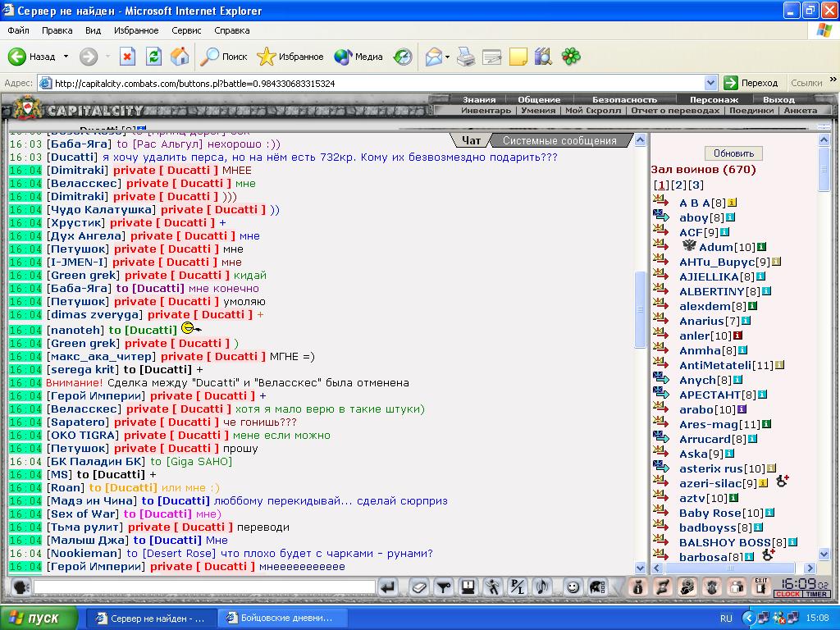The height and width of the screenshot is (630, 840).
Task: Open the Mail button dropdown arrow
Action: 447,57
